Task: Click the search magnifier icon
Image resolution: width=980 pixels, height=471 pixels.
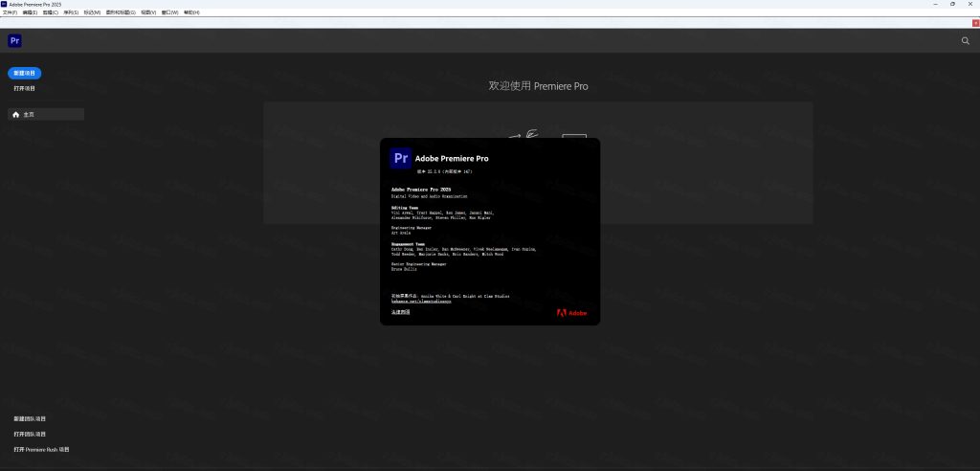Action: pos(965,41)
